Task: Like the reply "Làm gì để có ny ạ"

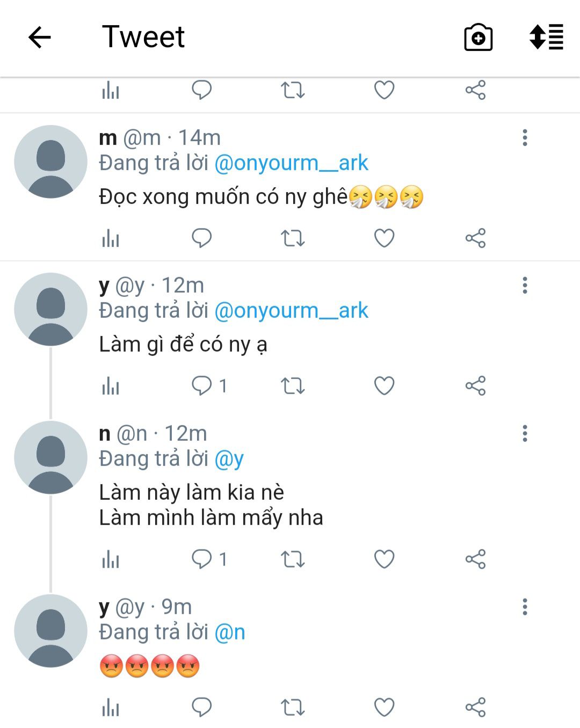Action: coord(384,385)
